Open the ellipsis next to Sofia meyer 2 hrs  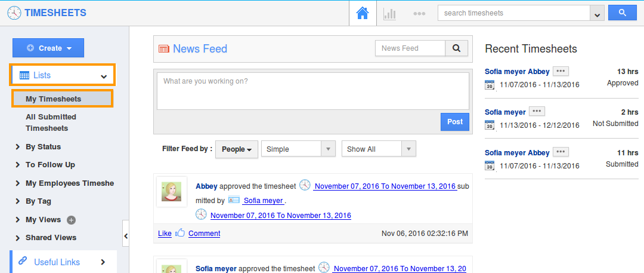click(537, 112)
